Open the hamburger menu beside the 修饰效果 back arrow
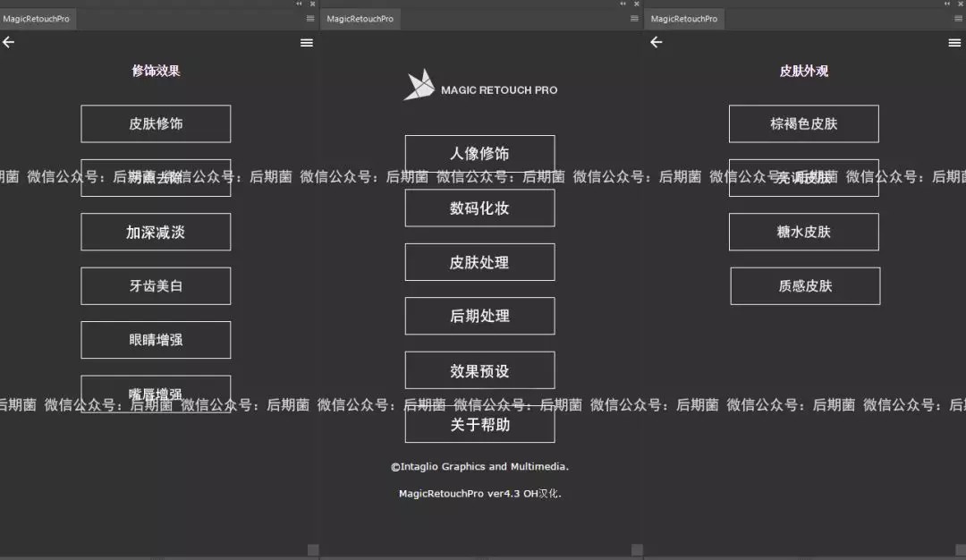The image size is (966, 560). pos(306,43)
